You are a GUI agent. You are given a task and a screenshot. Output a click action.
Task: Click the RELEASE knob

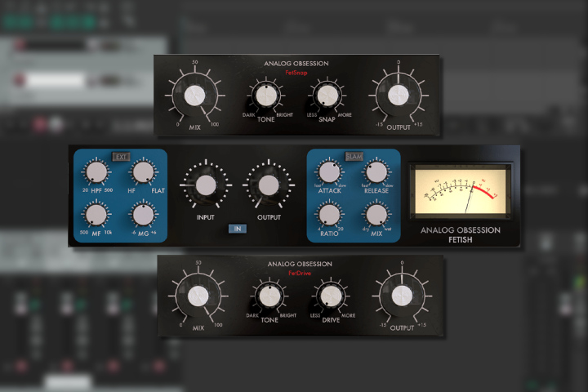click(376, 172)
